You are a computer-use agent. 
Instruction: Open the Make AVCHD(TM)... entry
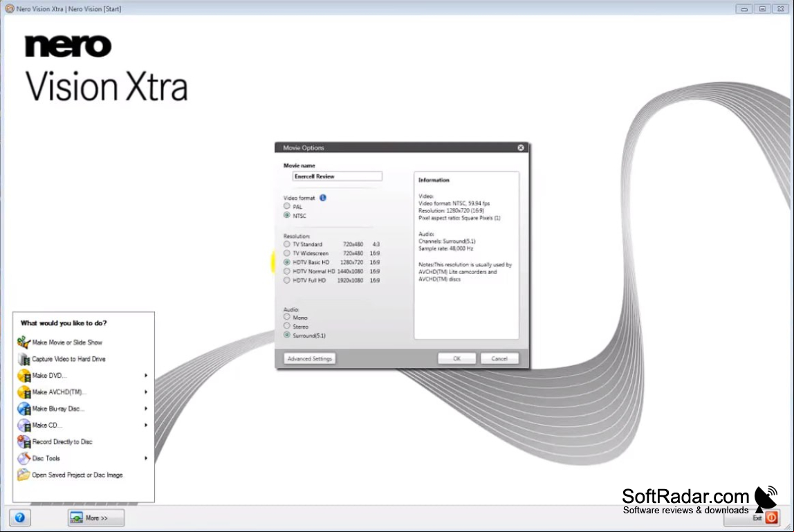[59, 392]
